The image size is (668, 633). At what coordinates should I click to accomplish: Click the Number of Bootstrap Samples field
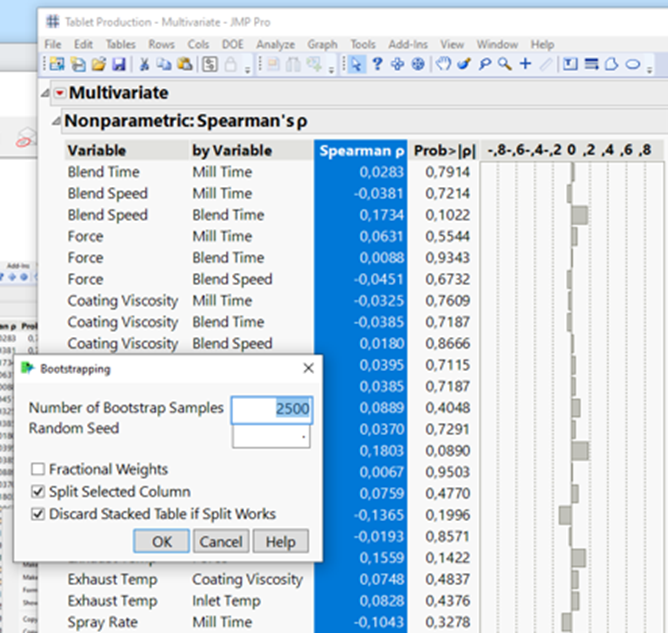[x=272, y=409]
